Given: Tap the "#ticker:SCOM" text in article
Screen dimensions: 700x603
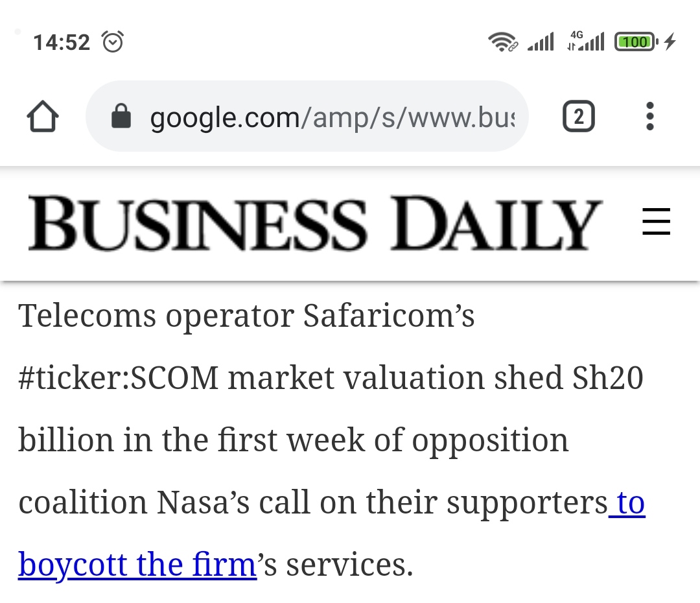Looking at the screenshot, I should click(119, 378).
